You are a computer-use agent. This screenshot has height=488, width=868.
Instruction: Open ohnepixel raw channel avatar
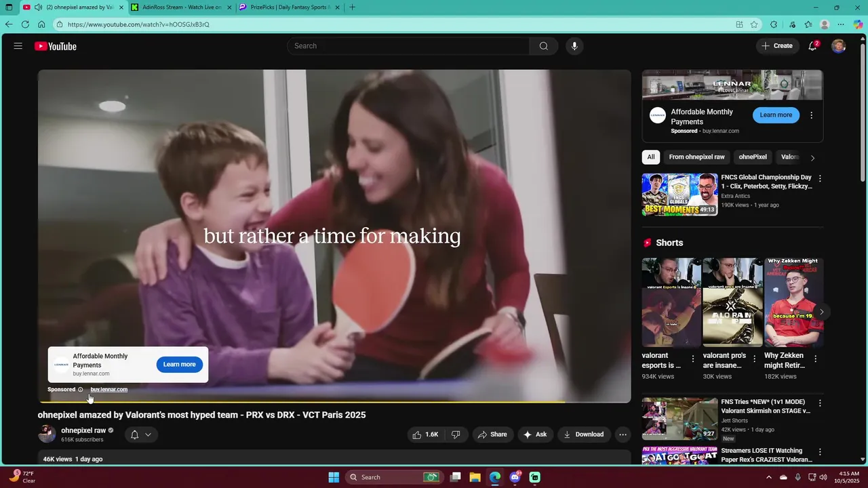47,434
